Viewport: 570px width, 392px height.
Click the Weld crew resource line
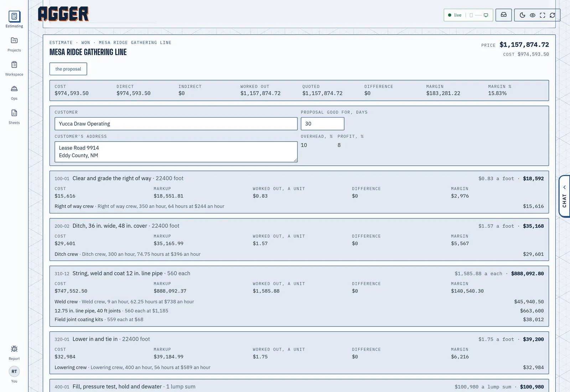point(299,301)
